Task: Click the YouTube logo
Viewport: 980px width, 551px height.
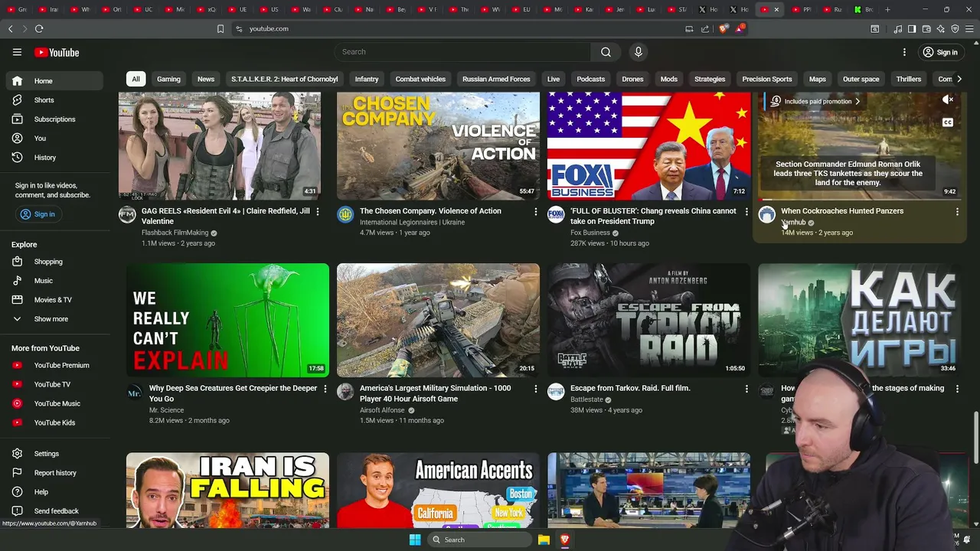Action: point(57,52)
